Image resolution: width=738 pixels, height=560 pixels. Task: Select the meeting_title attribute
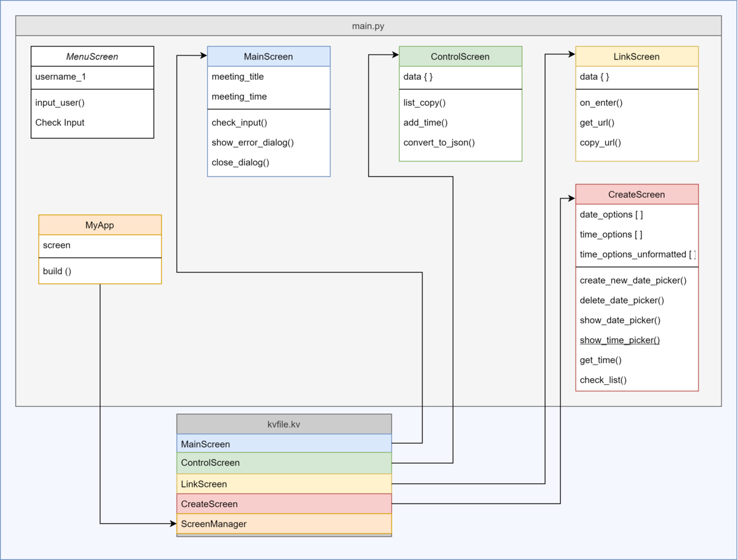pyautogui.click(x=238, y=77)
